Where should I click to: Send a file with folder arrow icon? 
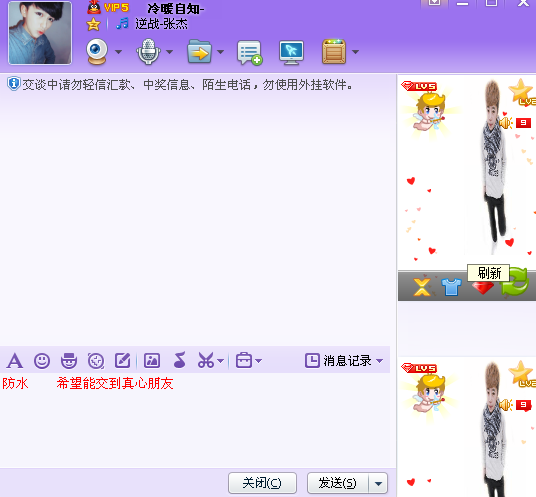tap(200, 52)
